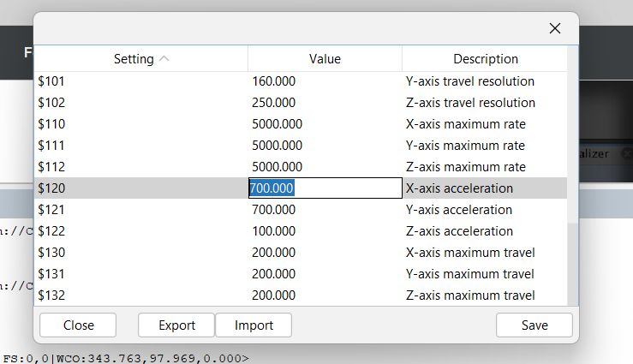The image size is (633, 364).
Task: Close the settings dialog with the X
Action: coord(555,28)
